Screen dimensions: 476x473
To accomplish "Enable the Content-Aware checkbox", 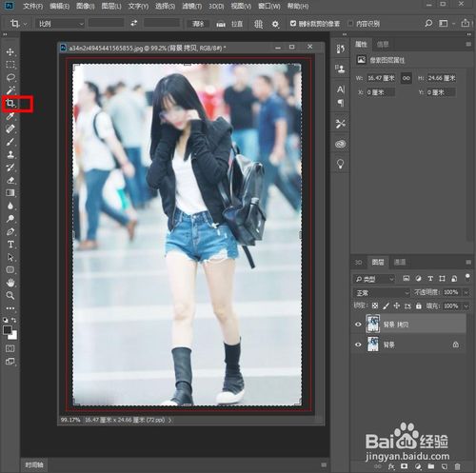I will point(350,24).
